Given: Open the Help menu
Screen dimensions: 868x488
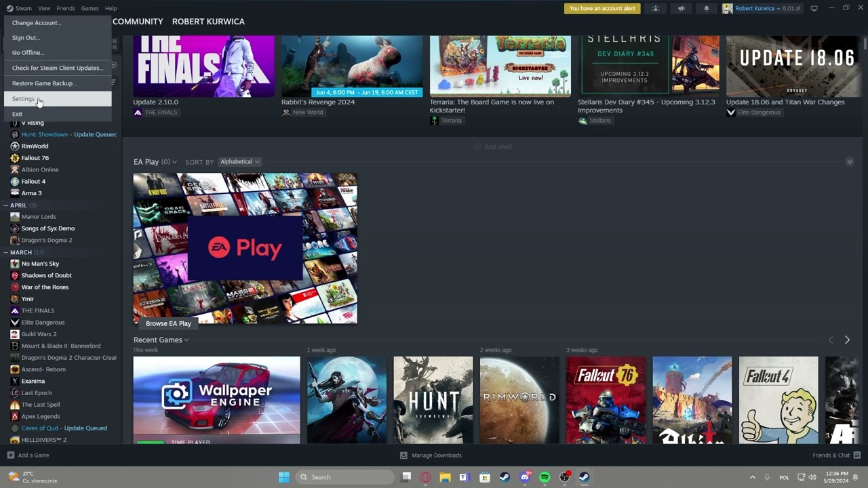Looking at the screenshot, I should pos(111,8).
